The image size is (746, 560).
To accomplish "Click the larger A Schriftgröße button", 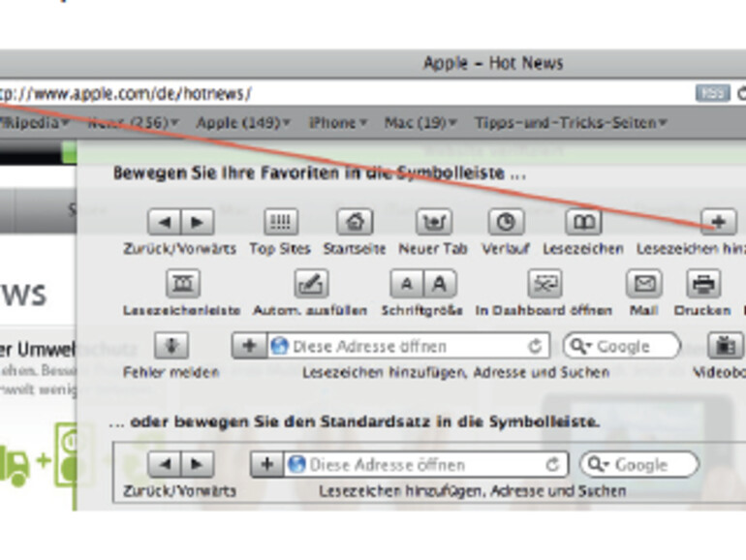I will point(440,284).
